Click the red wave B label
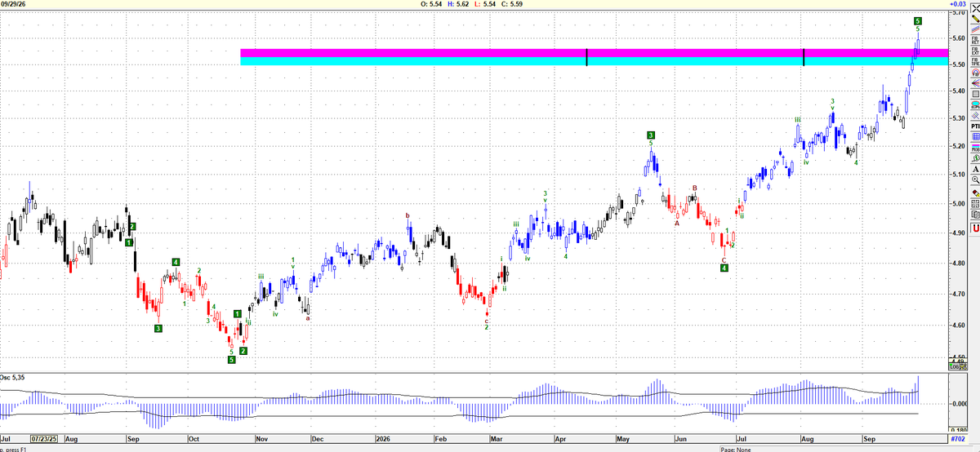 [x=695, y=188]
